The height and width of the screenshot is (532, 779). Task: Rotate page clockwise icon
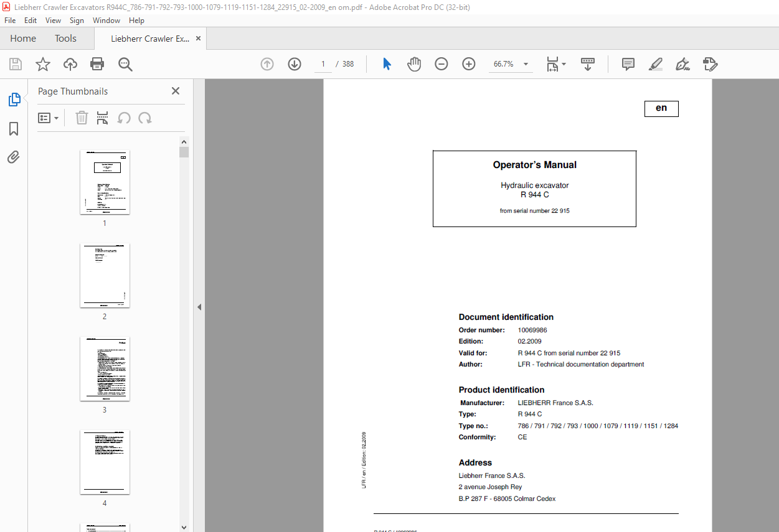pyautogui.click(x=145, y=118)
